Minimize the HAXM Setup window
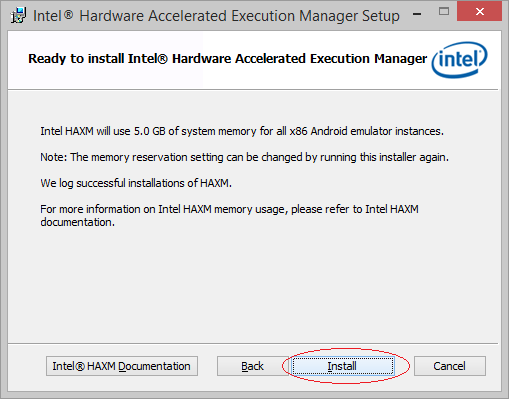Screen dimensions: 509x399 coord(417,14)
